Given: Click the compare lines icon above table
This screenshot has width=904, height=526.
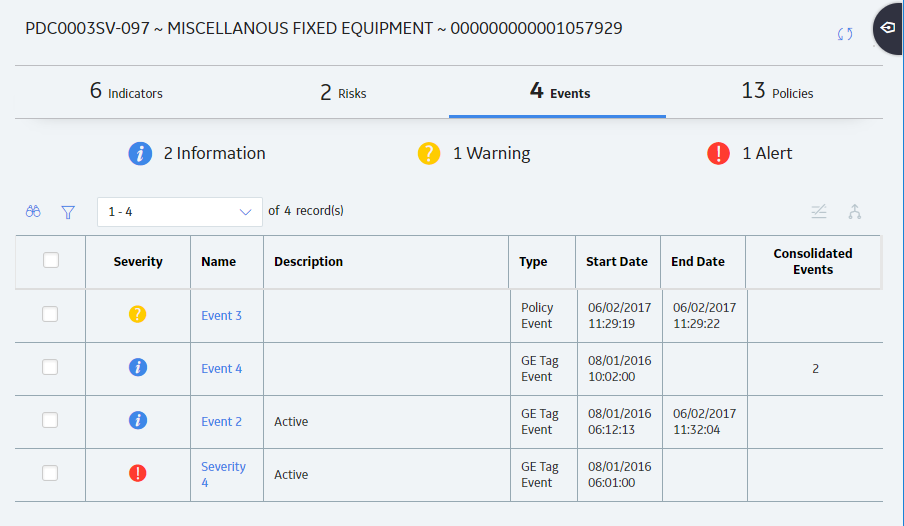Looking at the screenshot, I should click(x=819, y=212).
